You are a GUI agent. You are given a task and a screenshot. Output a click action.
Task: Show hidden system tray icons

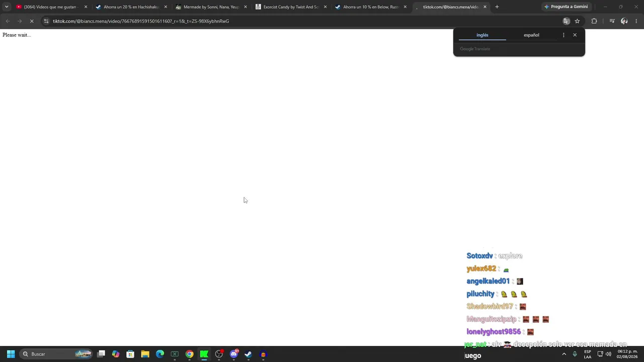[564, 354]
